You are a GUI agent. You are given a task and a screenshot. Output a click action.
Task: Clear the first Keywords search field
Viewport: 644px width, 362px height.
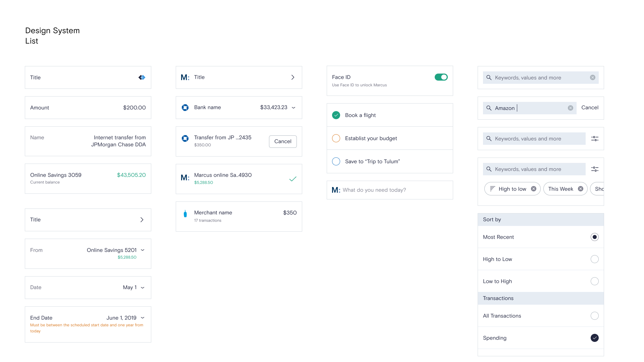coord(593,77)
